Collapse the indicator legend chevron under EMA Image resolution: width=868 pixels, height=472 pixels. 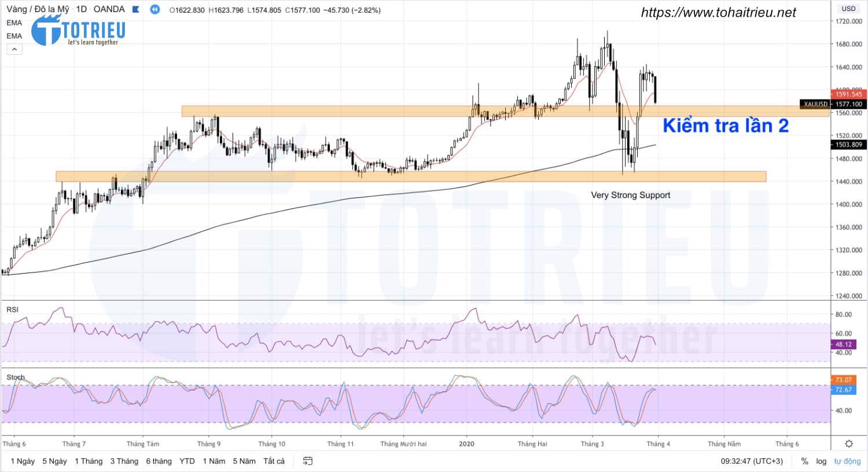[14, 49]
